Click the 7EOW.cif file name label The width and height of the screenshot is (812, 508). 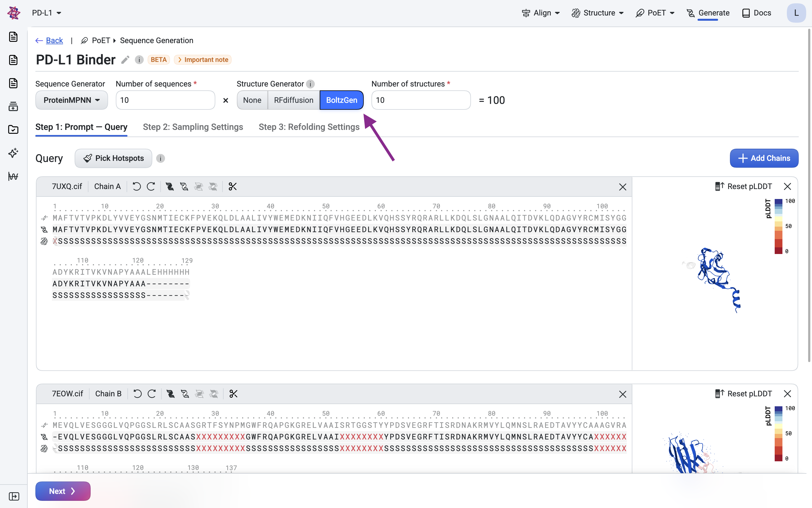coord(67,394)
